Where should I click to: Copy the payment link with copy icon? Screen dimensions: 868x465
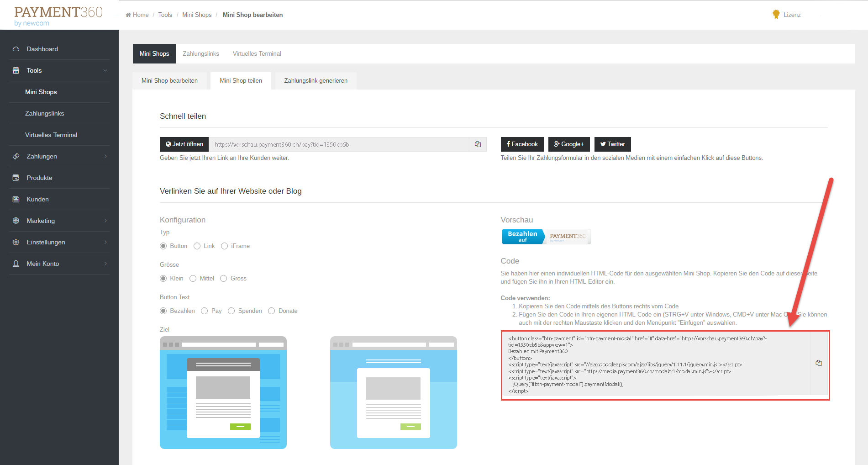click(478, 144)
